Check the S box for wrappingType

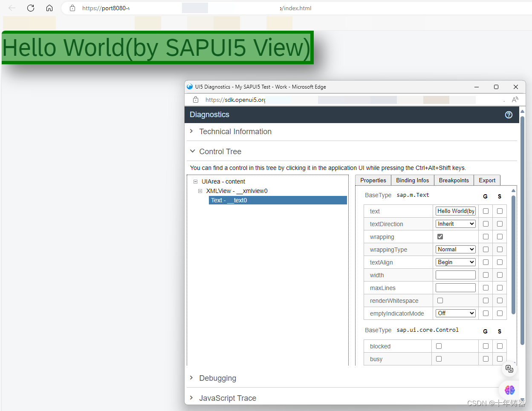500,249
